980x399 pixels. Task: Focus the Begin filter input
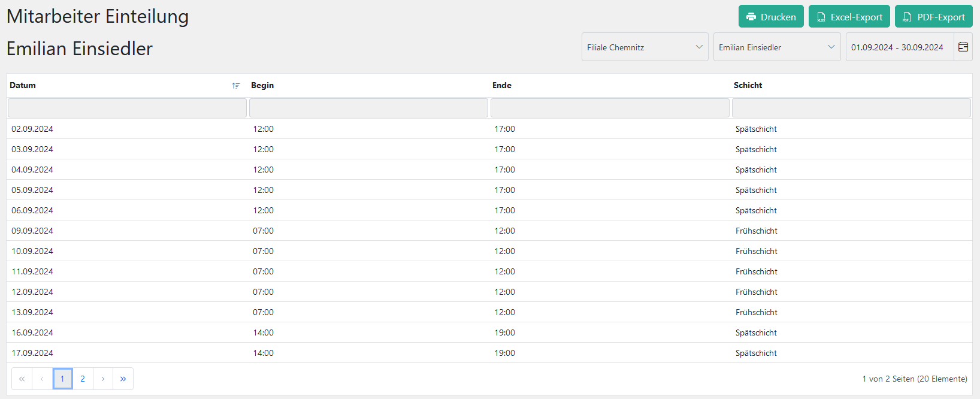pyautogui.click(x=368, y=108)
